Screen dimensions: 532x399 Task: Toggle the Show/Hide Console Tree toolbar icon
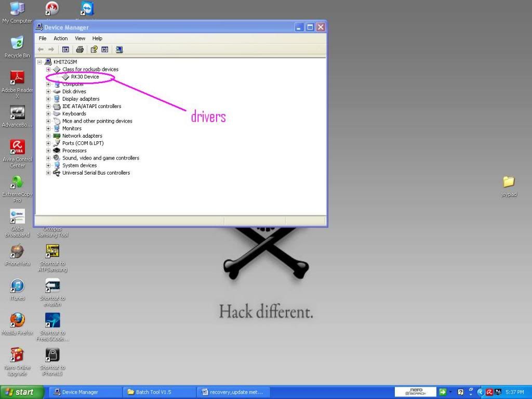[65, 49]
